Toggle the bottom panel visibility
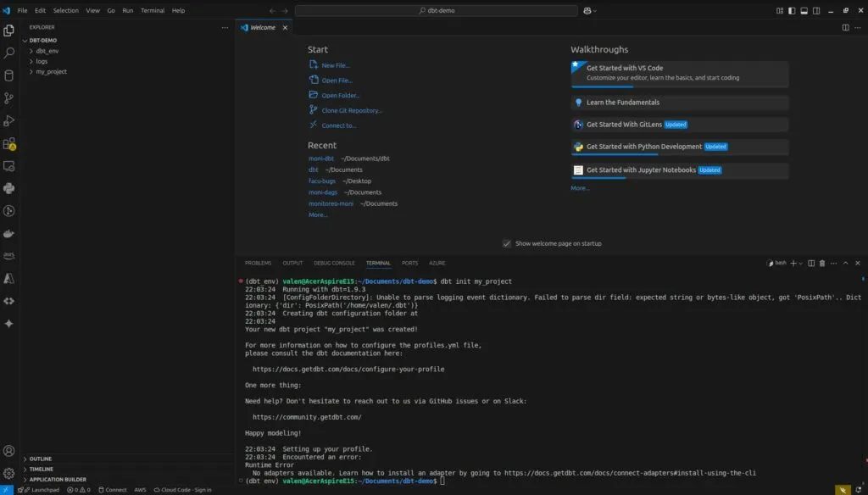 coord(804,10)
